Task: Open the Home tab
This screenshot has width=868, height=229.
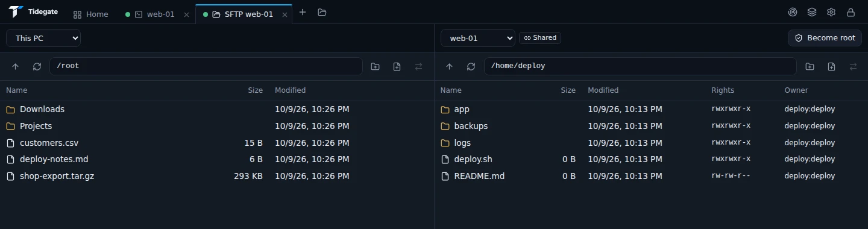Action: (90, 14)
